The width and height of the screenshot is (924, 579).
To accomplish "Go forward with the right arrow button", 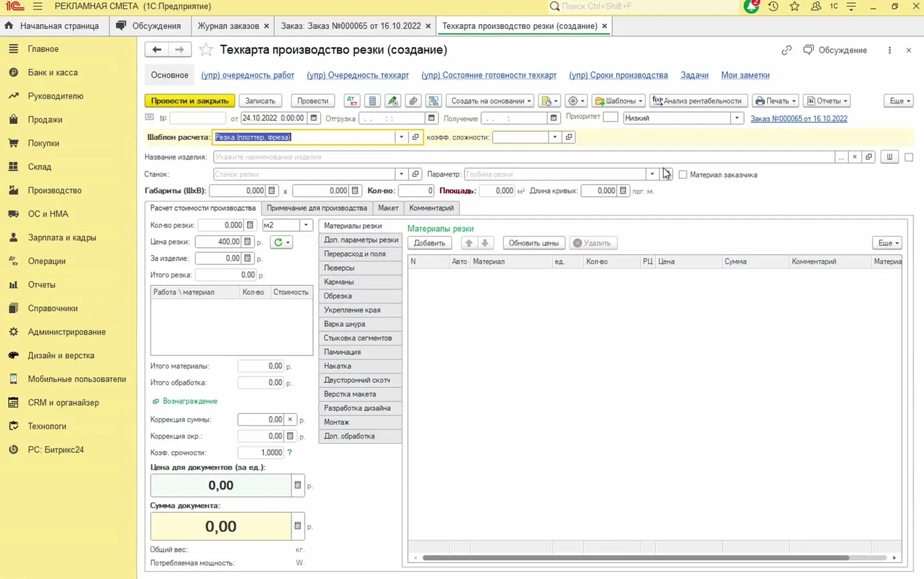I will click(179, 50).
